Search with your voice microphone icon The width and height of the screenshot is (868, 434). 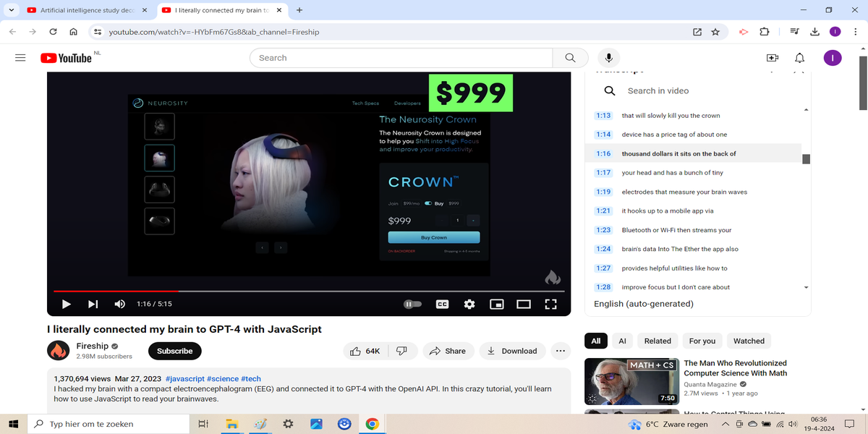(x=609, y=58)
